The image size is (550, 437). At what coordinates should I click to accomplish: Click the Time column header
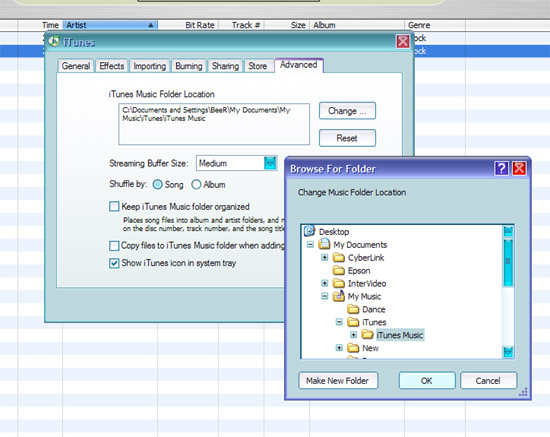[40, 25]
